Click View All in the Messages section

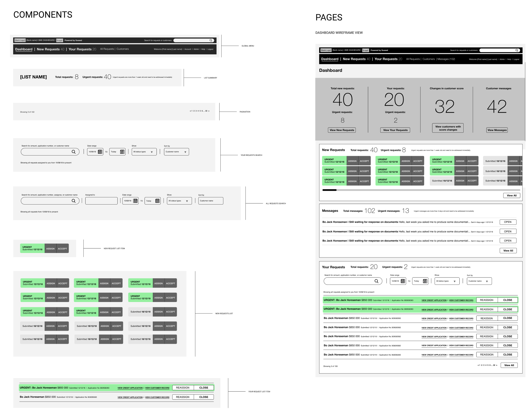pyautogui.click(x=508, y=251)
